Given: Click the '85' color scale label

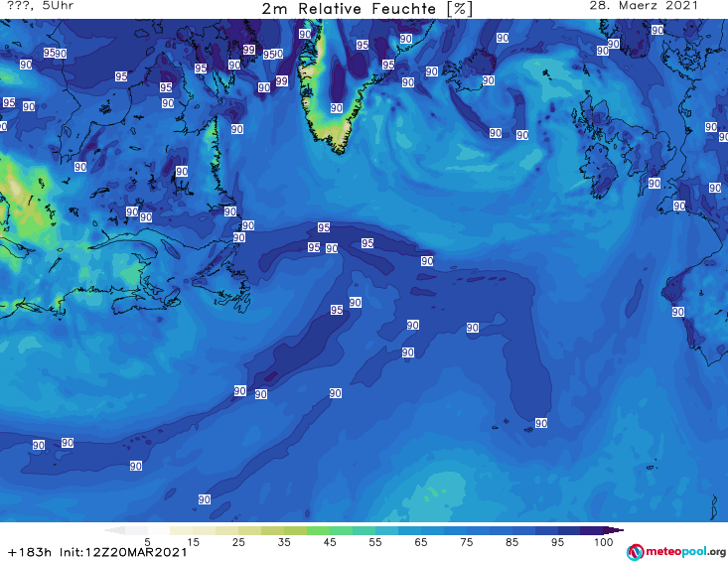Looking at the screenshot, I should click(x=512, y=542).
